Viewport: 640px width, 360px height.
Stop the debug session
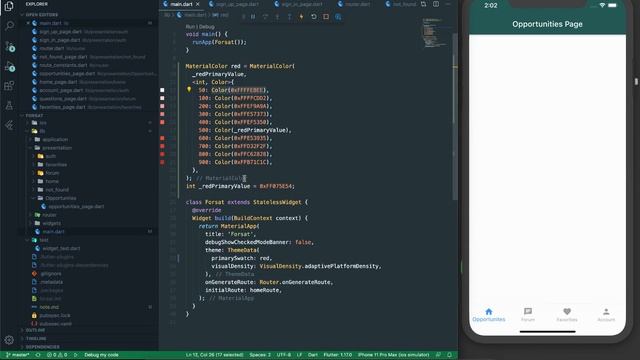click(326, 17)
